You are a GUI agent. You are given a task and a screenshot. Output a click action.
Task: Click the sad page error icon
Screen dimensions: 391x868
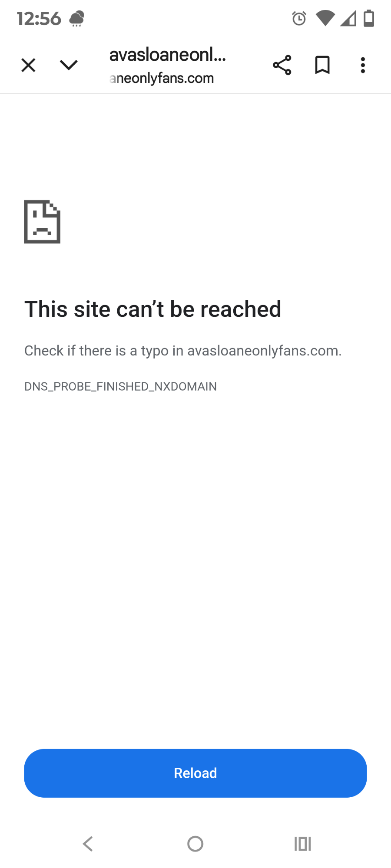(42, 222)
